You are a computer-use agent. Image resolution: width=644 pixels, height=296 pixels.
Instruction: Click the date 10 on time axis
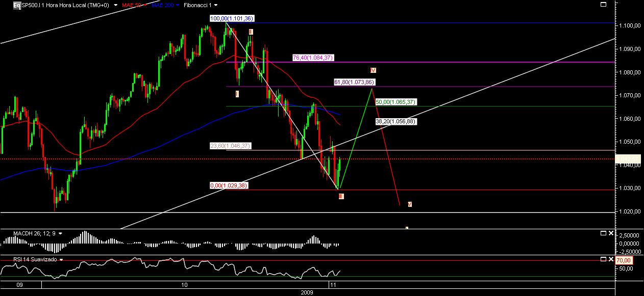(x=184, y=284)
